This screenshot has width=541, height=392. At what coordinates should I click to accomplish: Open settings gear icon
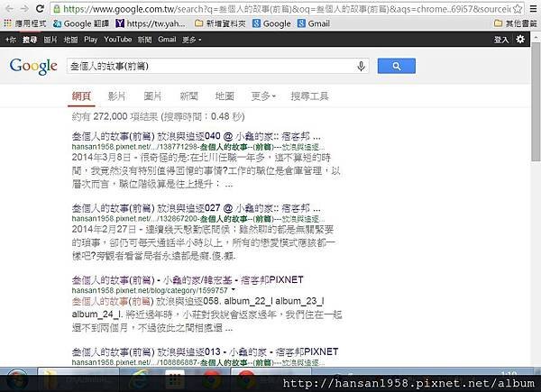point(520,40)
